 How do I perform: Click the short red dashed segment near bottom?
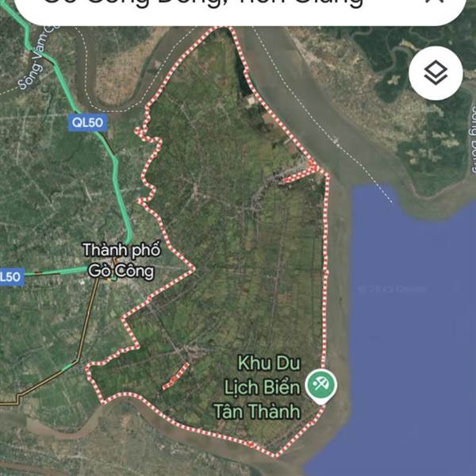point(176,377)
